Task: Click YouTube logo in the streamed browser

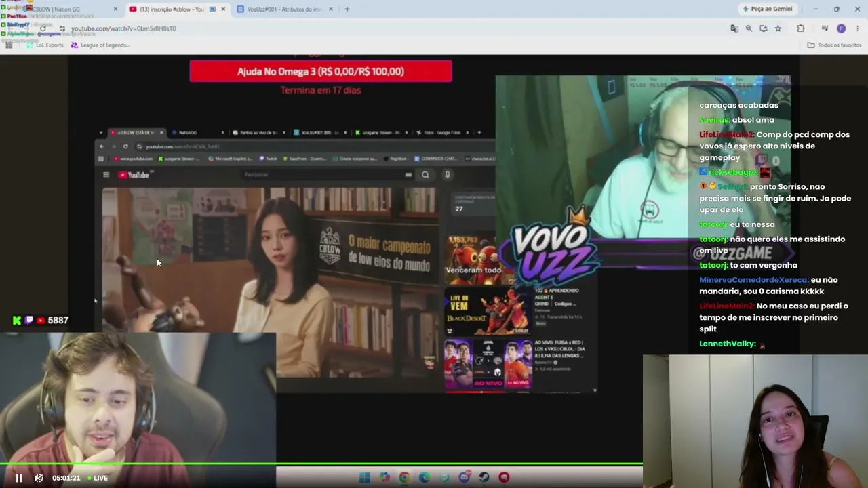Action: [x=134, y=175]
